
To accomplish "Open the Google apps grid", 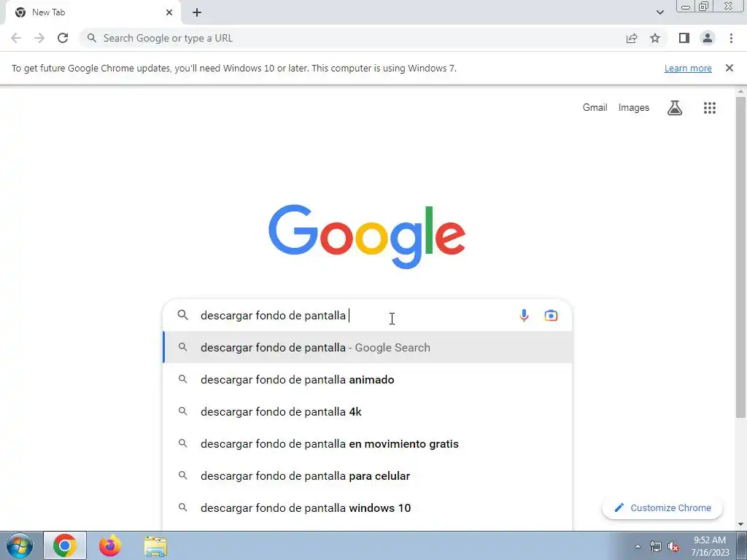I will [710, 108].
